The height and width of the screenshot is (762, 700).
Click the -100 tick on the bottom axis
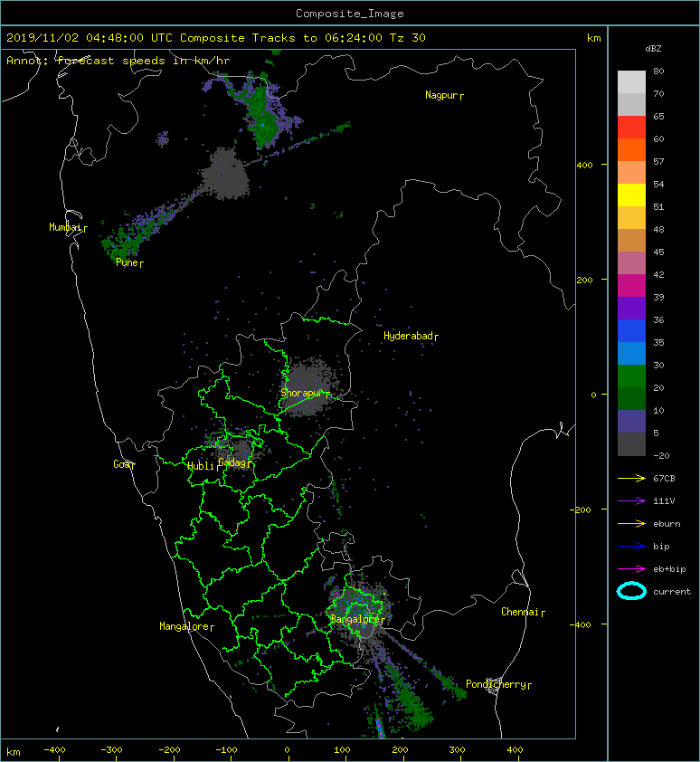(x=226, y=750)
